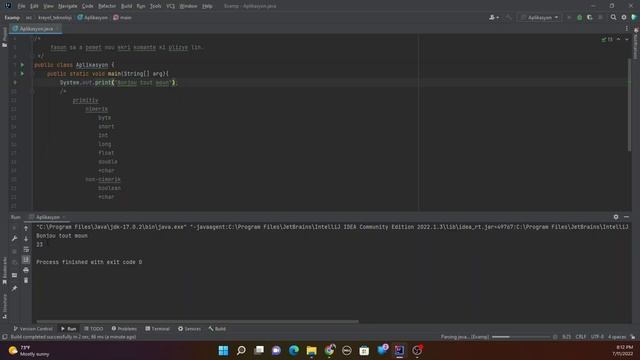Click the main method breadcrumb
Viewport: 640px width, 360px height.
pos(122,18)
